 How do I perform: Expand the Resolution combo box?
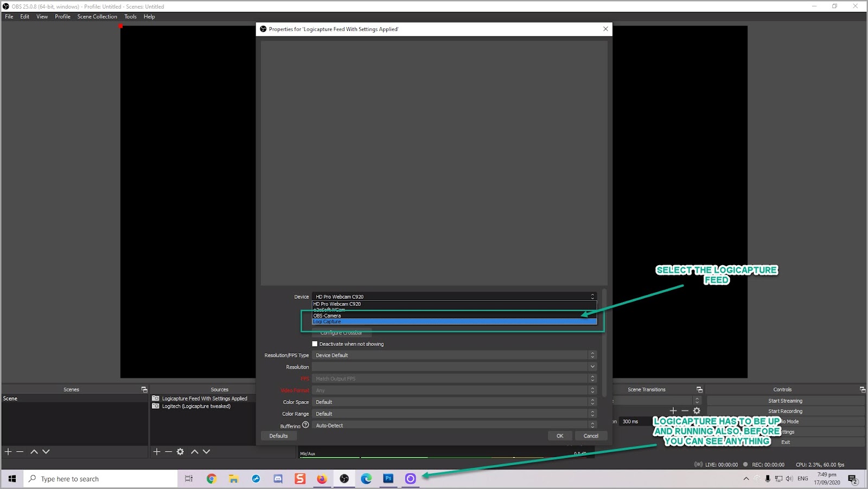click(455, 367)
